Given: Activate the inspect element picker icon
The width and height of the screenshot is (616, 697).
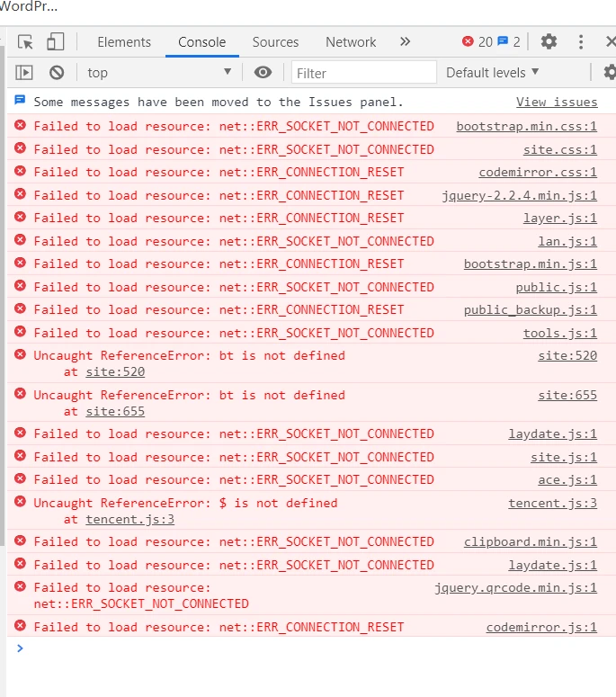Looking at the screenshot, I should (25, 42).
